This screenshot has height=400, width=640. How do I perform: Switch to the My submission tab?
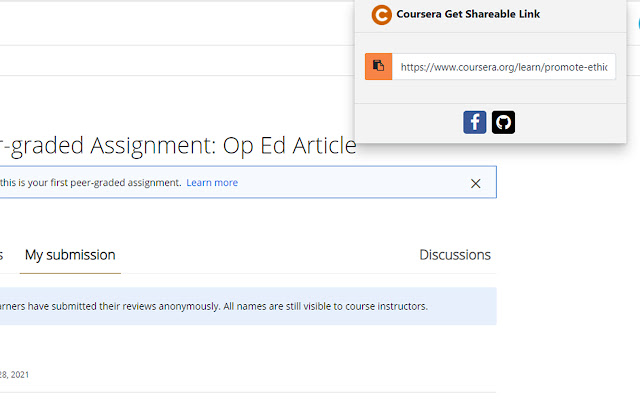[70, 255]
